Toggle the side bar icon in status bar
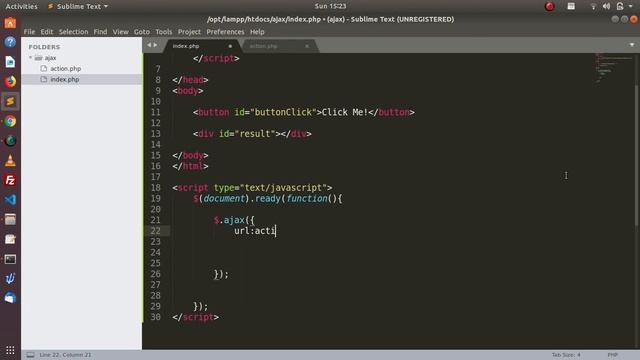Viewport: 640px width, 360px height. coord(30,355)
